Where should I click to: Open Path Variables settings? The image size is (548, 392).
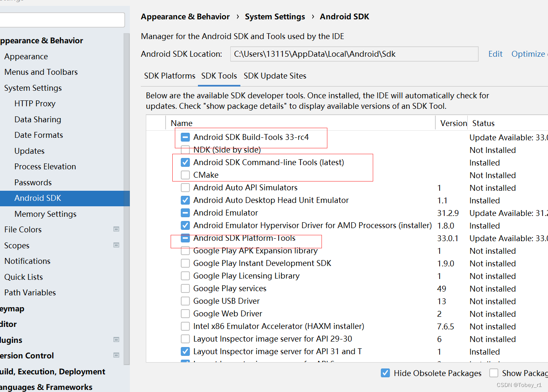coord(30,292)
